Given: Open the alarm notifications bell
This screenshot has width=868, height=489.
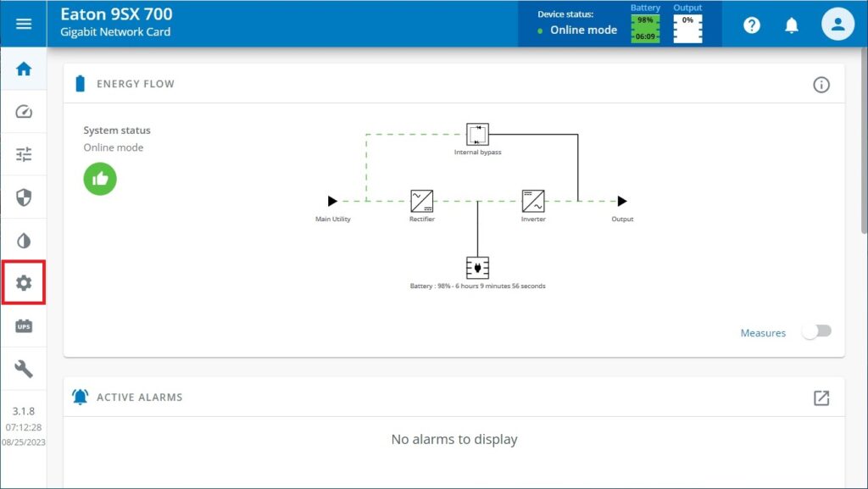Looking at the screenshot, I should (x=792, y=25).
